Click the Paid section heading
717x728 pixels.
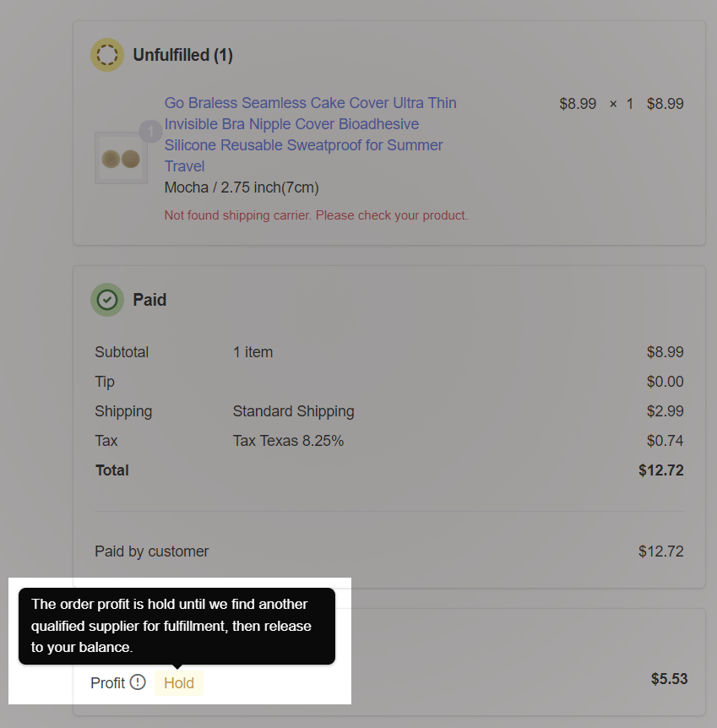pyautogui.click(x=149, y=300)
